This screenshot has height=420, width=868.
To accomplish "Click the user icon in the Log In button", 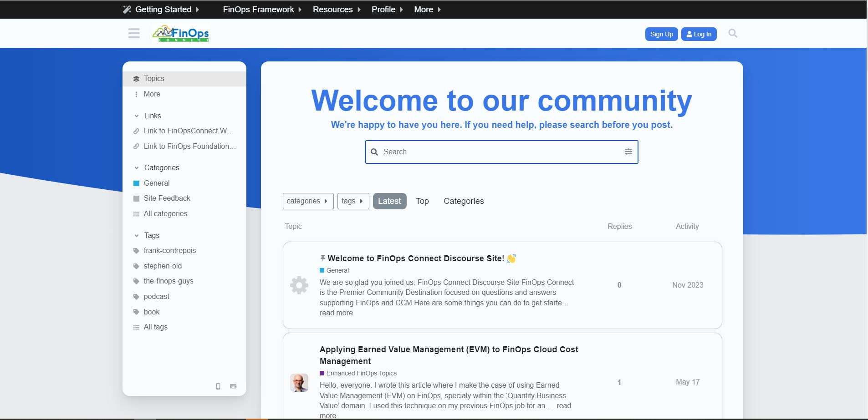I will click(689, 34).
